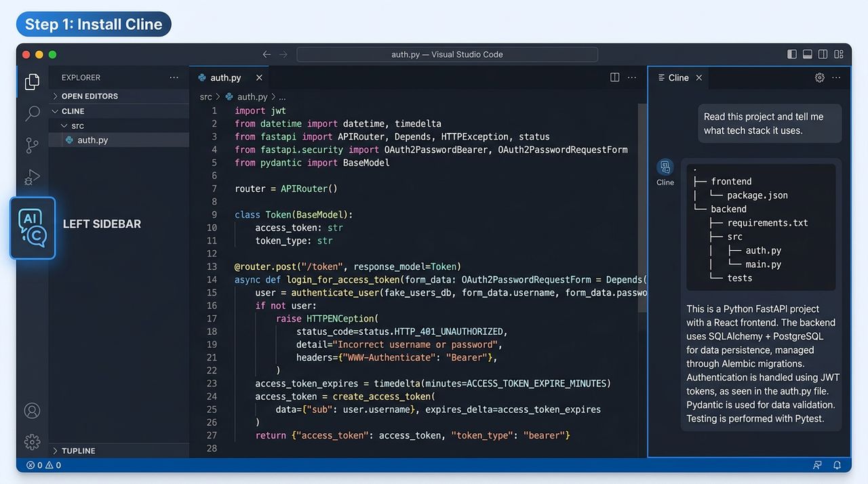Click the user message about tech stack
This screenshot has width=868, height=484.
point(770,123)
